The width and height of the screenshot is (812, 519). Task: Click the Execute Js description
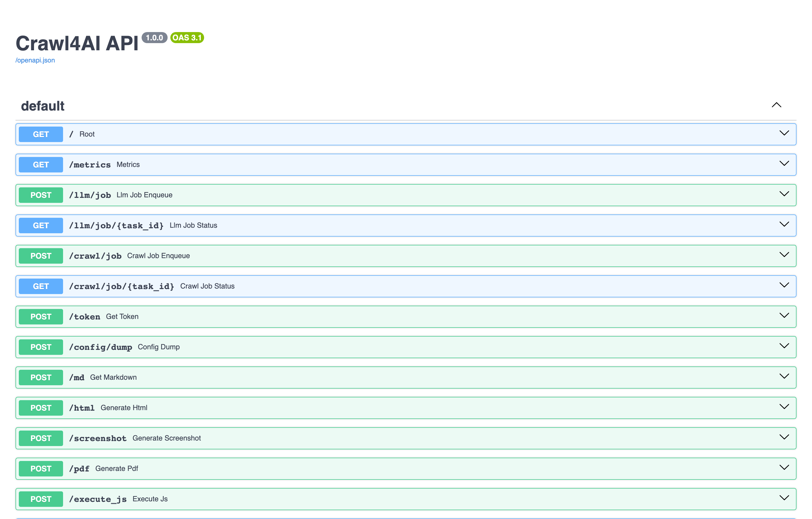point(150,499)
